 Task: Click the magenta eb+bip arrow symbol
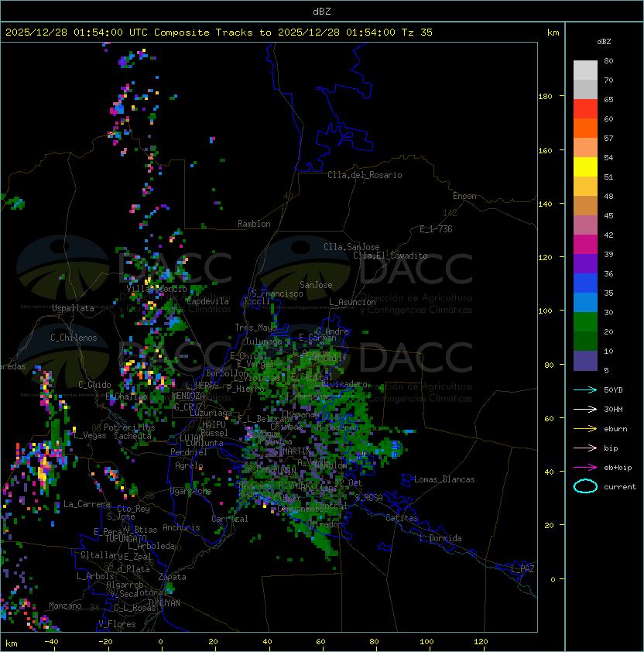pos(585,468)
